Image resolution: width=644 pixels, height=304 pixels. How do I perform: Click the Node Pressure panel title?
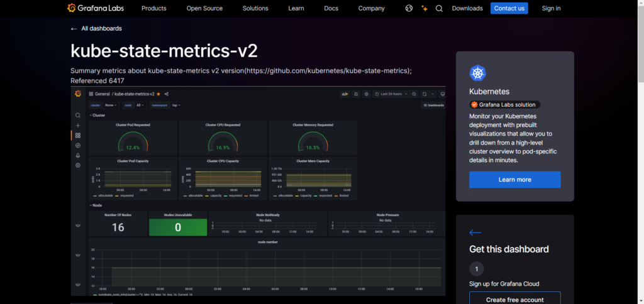point(387,215)
